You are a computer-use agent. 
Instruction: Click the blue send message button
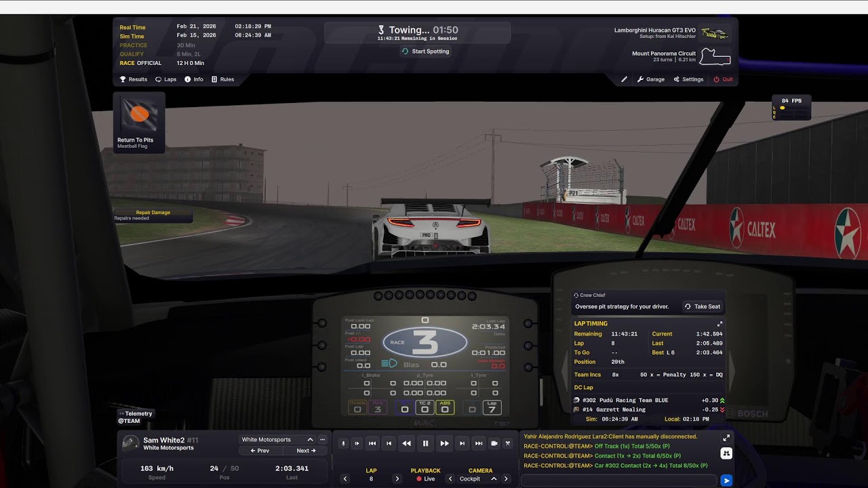pyautogui.click(x=726, y=481)
